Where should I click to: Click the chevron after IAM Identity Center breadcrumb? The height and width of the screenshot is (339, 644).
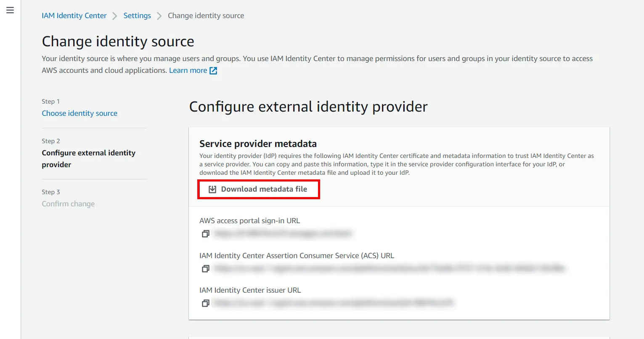(114, 16)
